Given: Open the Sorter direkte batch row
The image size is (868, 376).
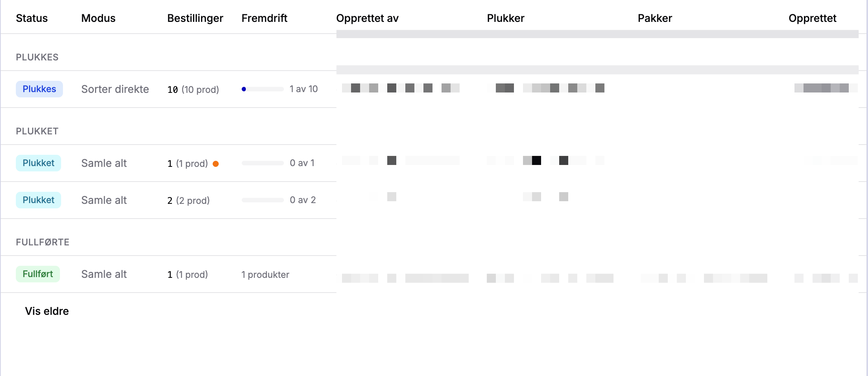Looking at the screenshot, I should point(115,89).
